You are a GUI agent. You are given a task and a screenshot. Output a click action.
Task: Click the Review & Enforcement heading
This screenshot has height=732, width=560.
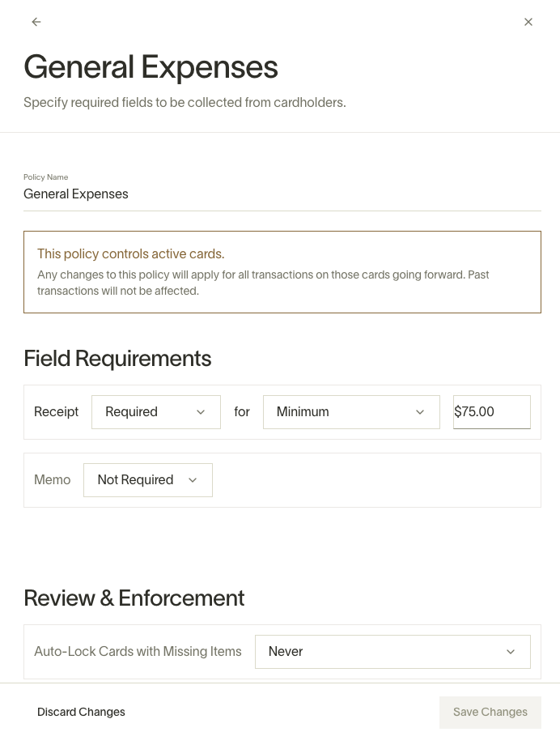pyautogui.click(x=134, y=598)
